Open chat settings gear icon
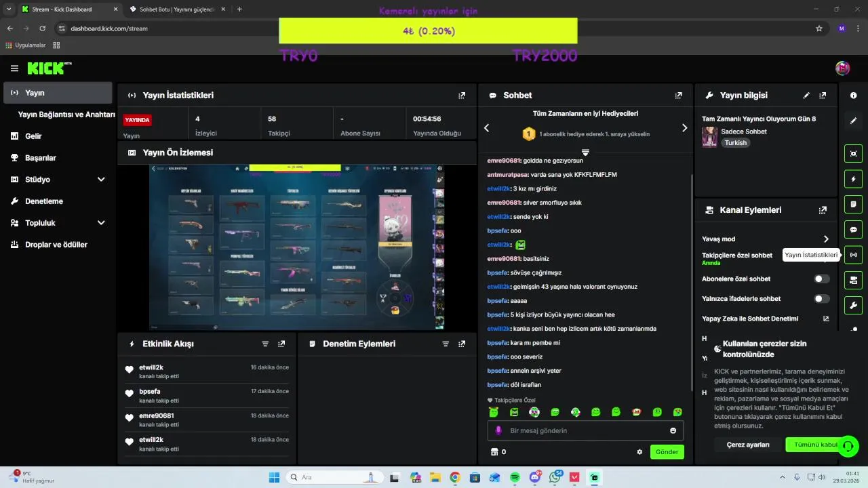Viewport: 868px width, 488px height. (x=639, y=451)
